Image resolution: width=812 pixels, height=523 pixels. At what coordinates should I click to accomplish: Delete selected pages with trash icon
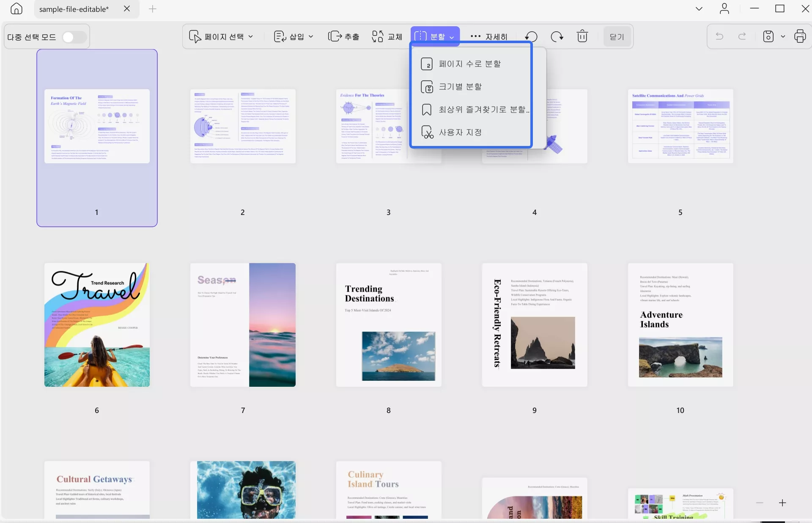(x=582, y=36)
